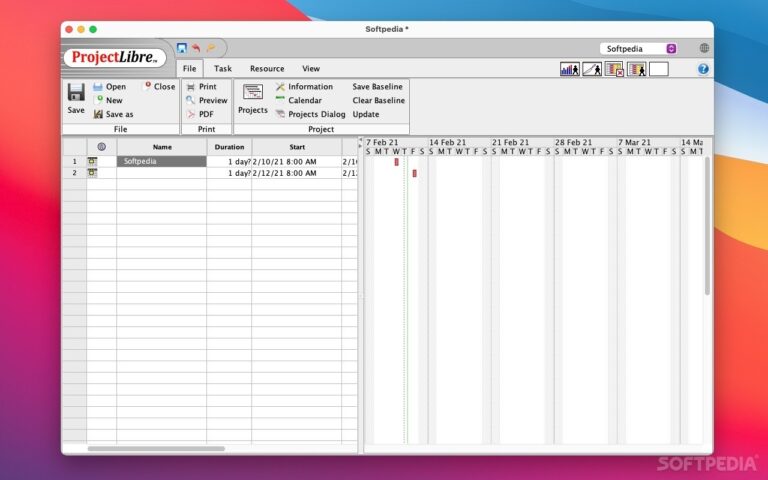Switch to the File tab

click(190, 69)
